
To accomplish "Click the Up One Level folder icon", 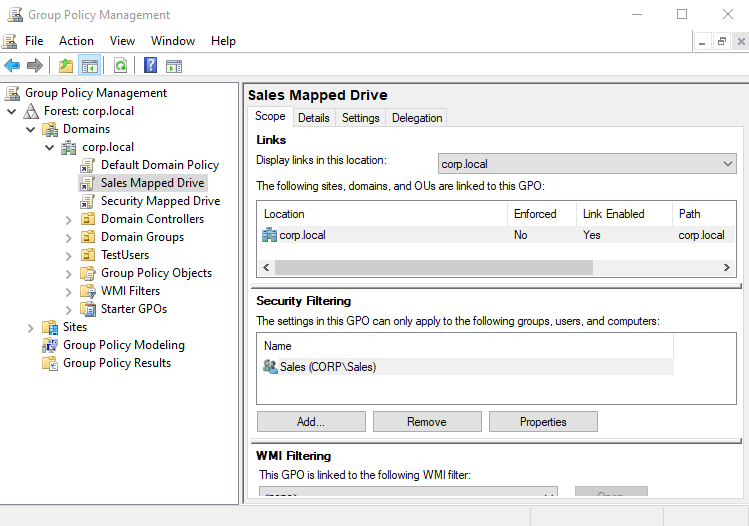I will tap(66, 65).
